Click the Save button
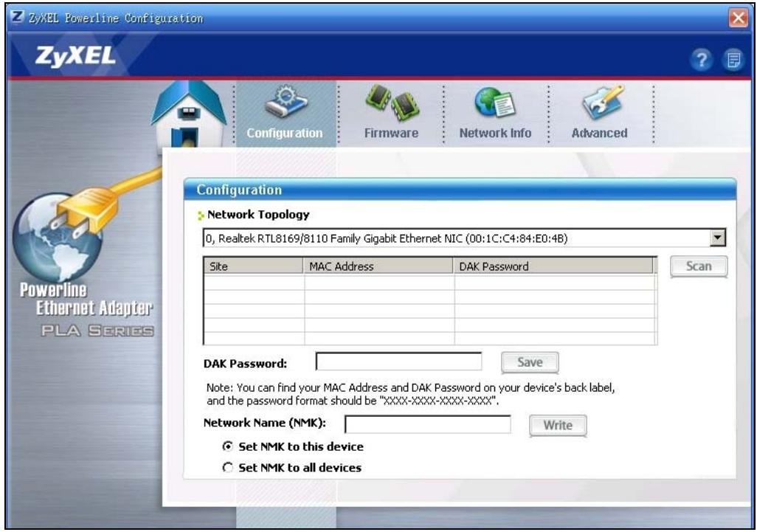Viewport: 757px width, 532px height. point(530,362)
